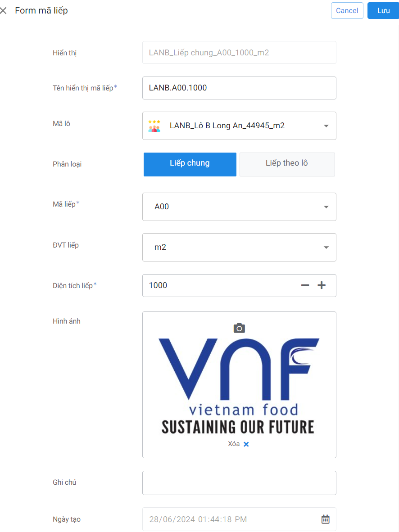Focus the Tên hiển thị mã liếp field
399x532 pixels.
click(239, 88)
